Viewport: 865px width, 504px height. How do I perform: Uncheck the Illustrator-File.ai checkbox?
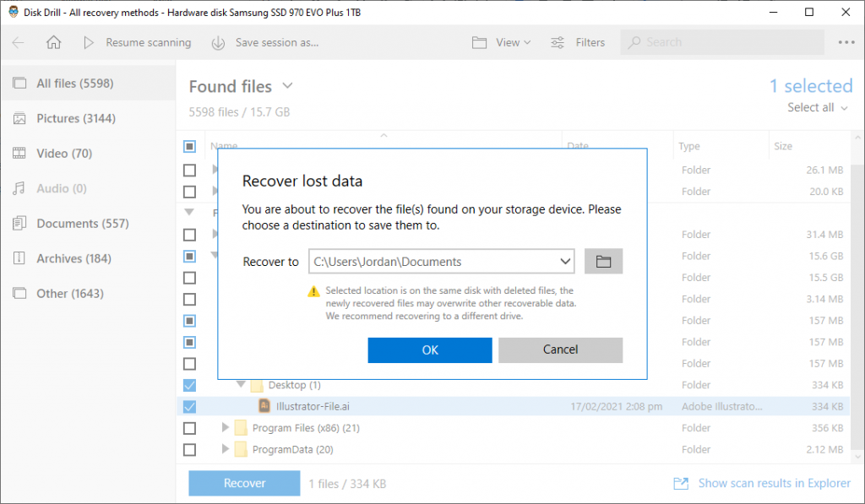tap(189, 406)
